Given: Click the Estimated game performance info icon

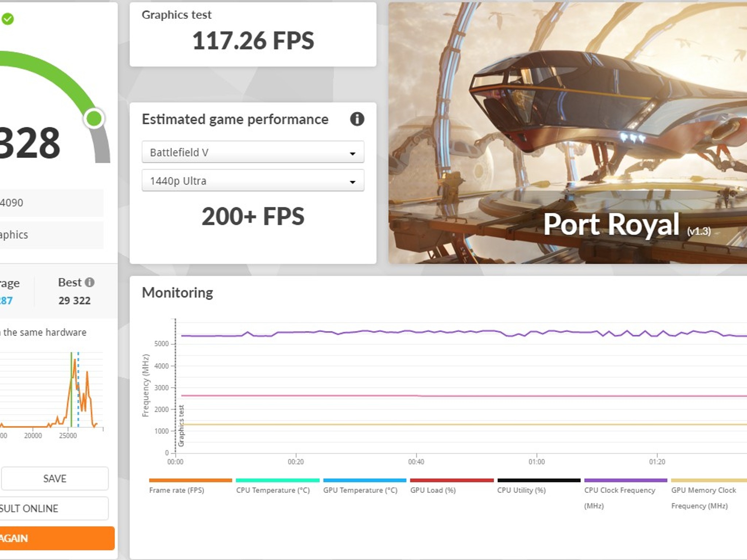Looking at the screenshot, I should 357,119.
